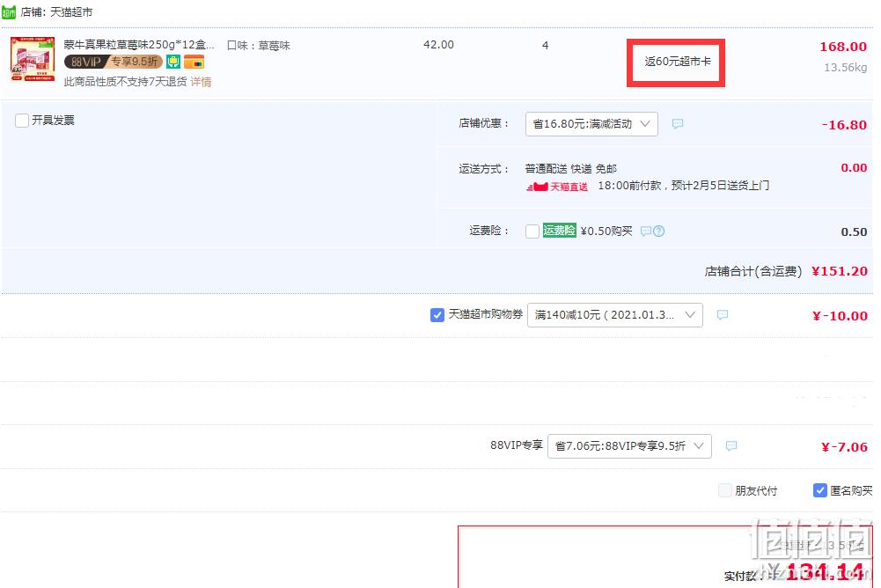Open the Mengniu strawberry milk product thumbnail
This screenshot has width=881, height=588.
[x=33, y=59]
